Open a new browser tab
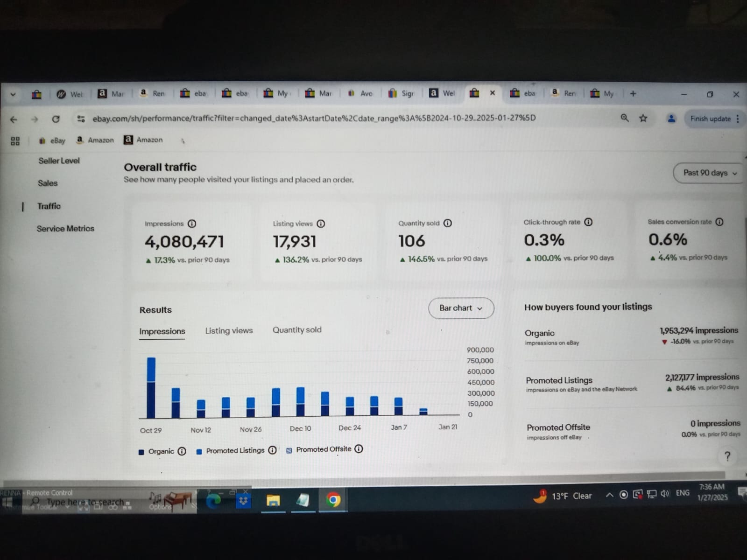This screenshot has width=747, height=560. point(633,93)
